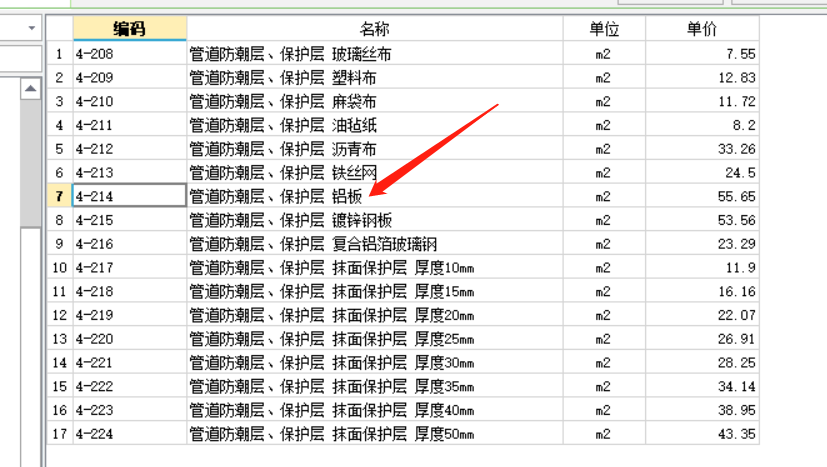Screen dimensions: 827x467
Task: Click price cell 23.29
Action: [x=703, y=244]
